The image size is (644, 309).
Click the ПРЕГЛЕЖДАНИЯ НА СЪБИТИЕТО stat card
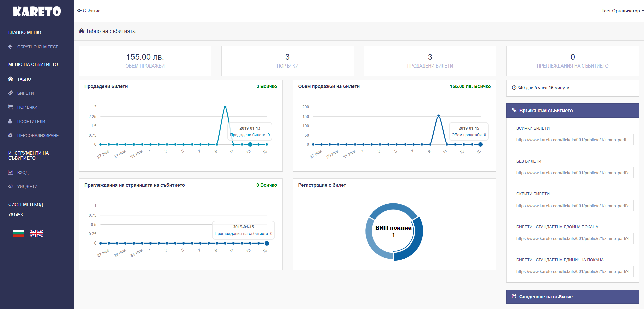coord(573,61)
